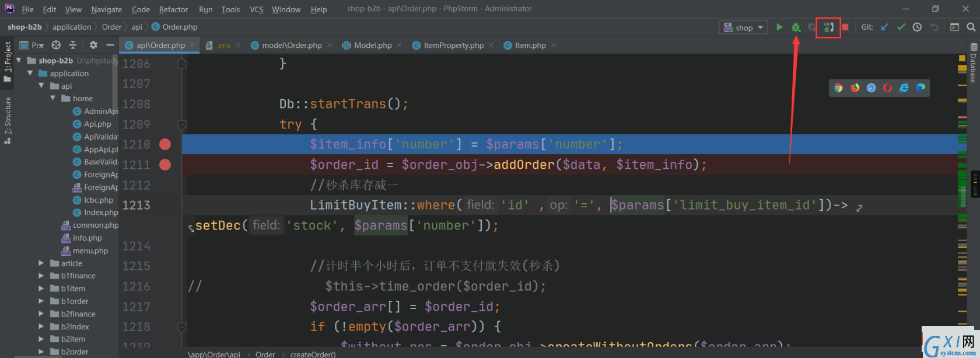This screenshot has height=358, width=980.
Task: Open the Z: Structure tool window
Action: click(x=8, y=120)
